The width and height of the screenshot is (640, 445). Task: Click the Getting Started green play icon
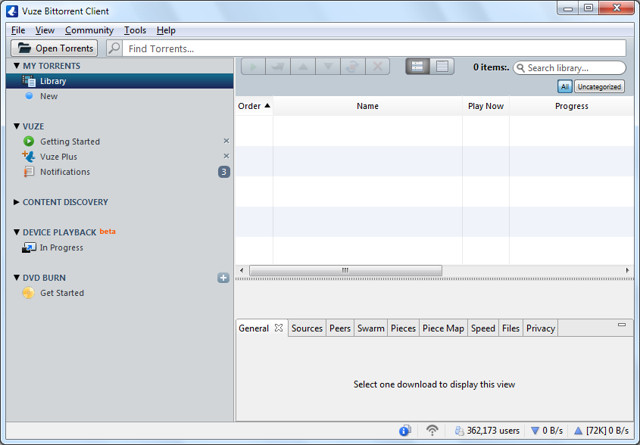pyautogui.click(x=29, y=142)
